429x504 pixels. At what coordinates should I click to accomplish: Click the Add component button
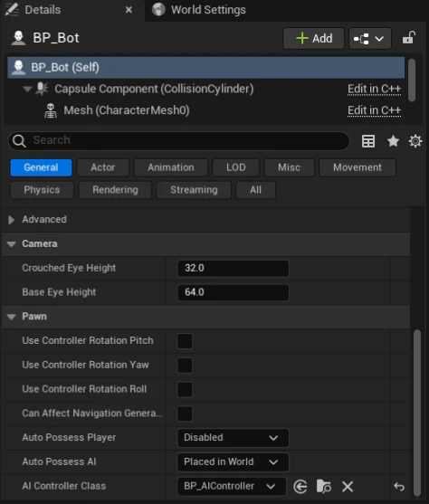click(x=313, y=39)
